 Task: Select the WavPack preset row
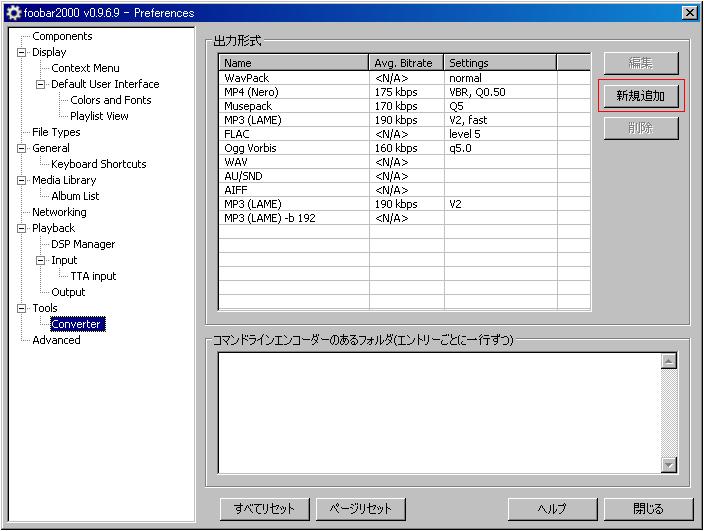pyautogui.click(x=405, y=78)
